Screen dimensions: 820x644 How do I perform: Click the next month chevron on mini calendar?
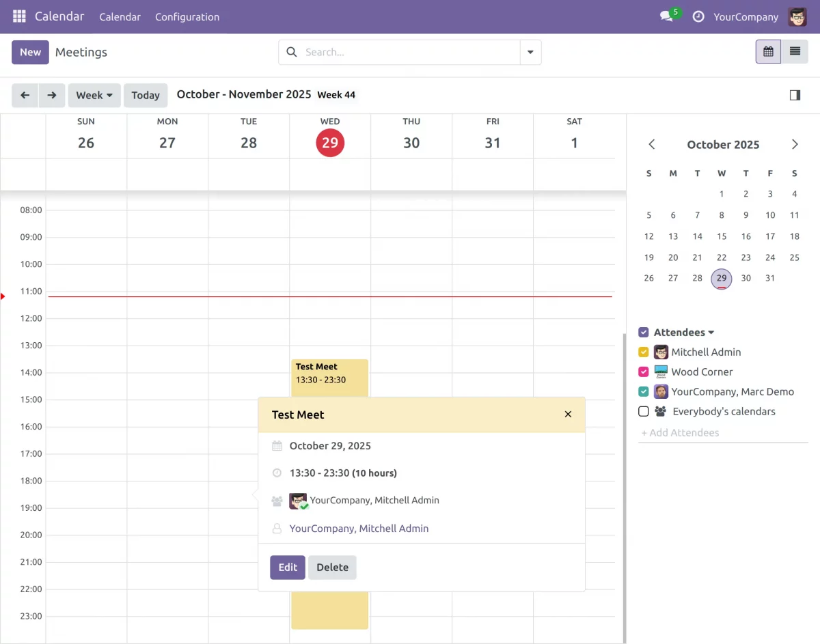(794, 144)
